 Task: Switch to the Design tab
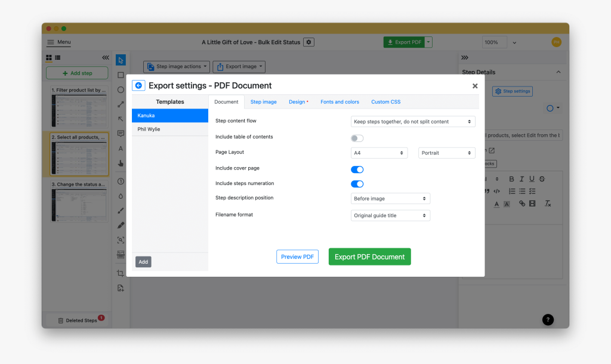[x=297, y=101]
